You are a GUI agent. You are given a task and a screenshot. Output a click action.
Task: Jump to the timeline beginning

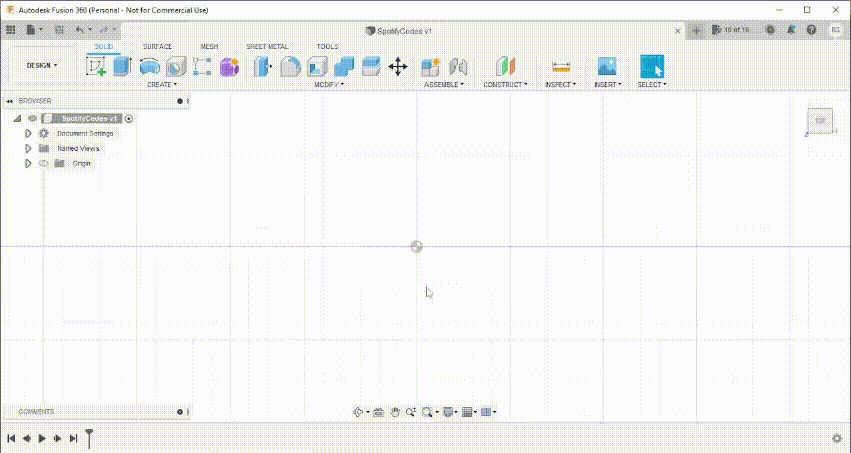coord(11,438)
